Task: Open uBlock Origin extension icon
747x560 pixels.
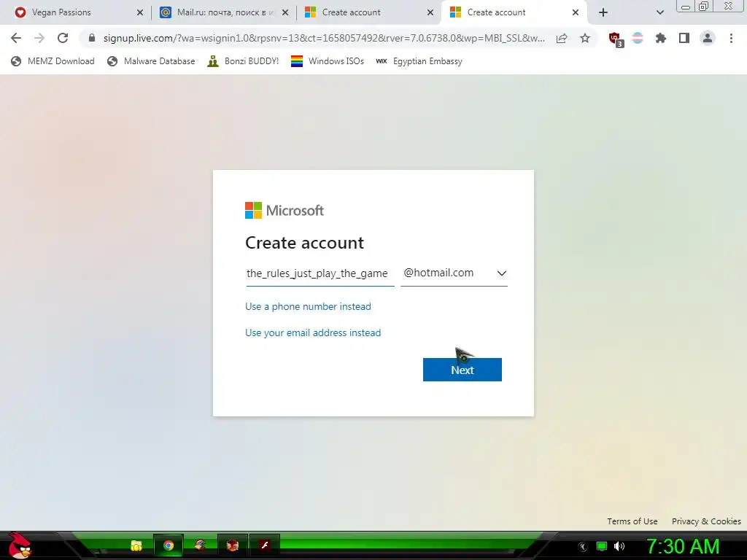Action: 616,39
